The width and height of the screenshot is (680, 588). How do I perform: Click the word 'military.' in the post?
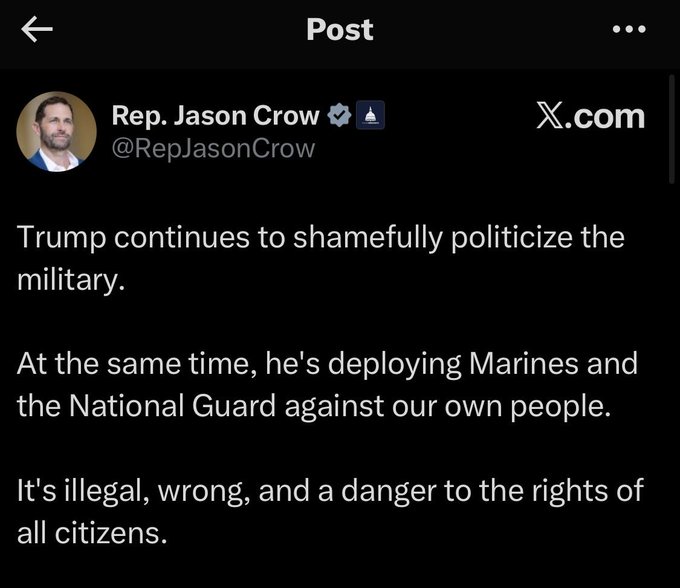[71, 281]
